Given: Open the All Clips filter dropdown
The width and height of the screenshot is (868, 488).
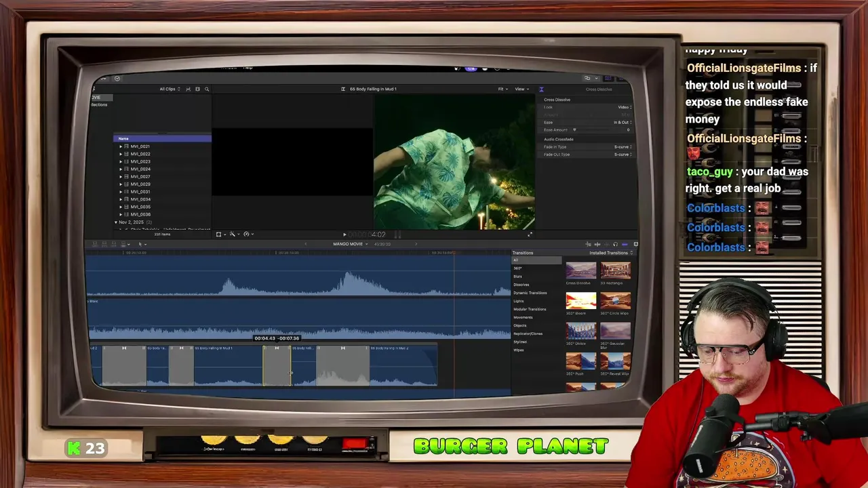Looking at the screenshot, I should (170, 89).
